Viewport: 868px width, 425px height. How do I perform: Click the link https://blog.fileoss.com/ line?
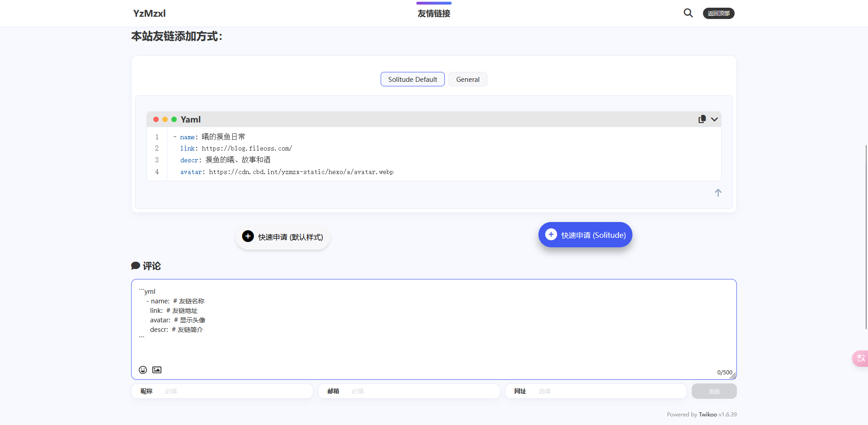coord(236,148)
